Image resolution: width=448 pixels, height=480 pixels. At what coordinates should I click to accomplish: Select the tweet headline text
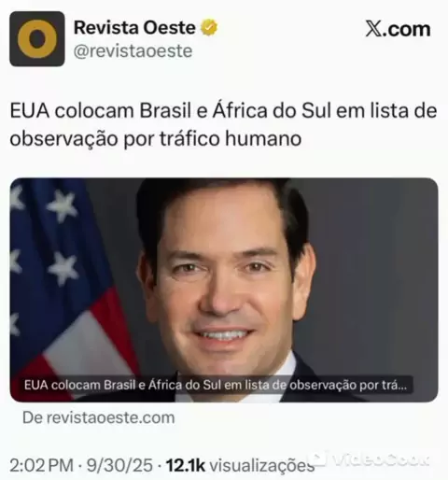click(x=223, y=124)
